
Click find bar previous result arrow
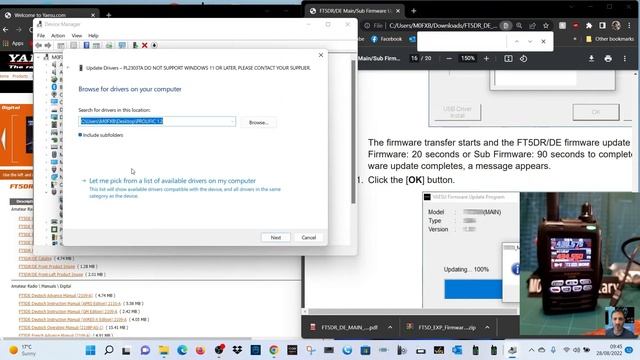[517, 41]
